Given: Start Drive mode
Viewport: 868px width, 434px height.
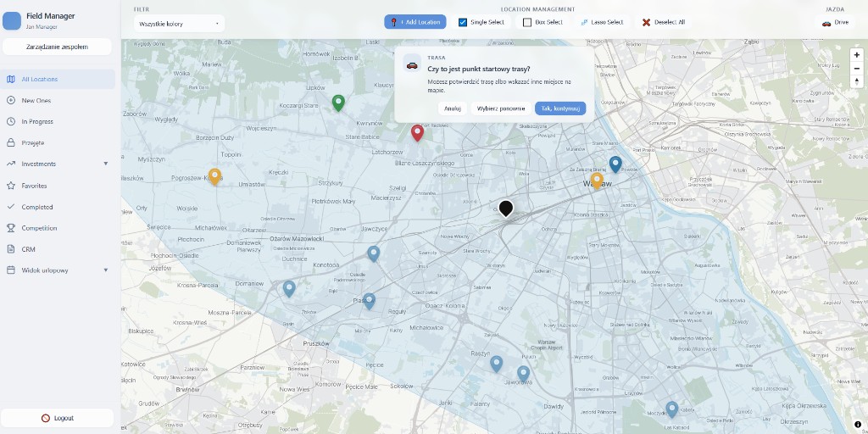Looking at the screenshot, I should [835, 23].
